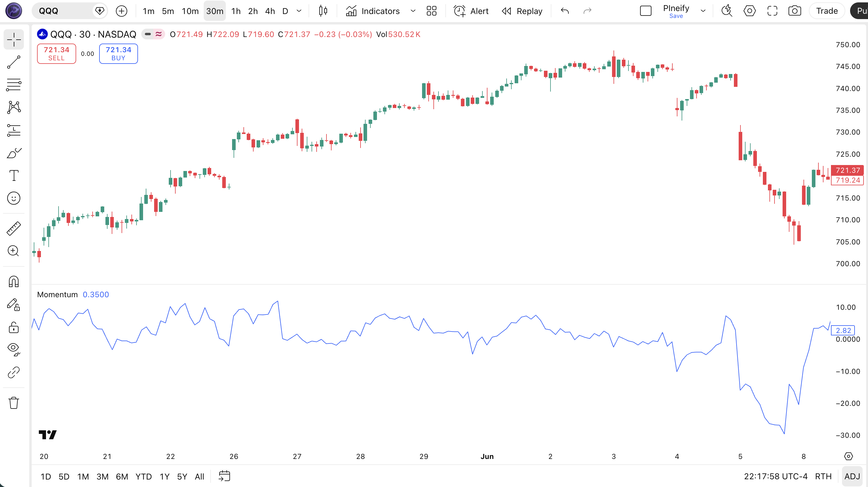Image resolution: width=868 pixels, height=487 pixels.
Task: Open quick search lightning icon
Action: [726, 11]
